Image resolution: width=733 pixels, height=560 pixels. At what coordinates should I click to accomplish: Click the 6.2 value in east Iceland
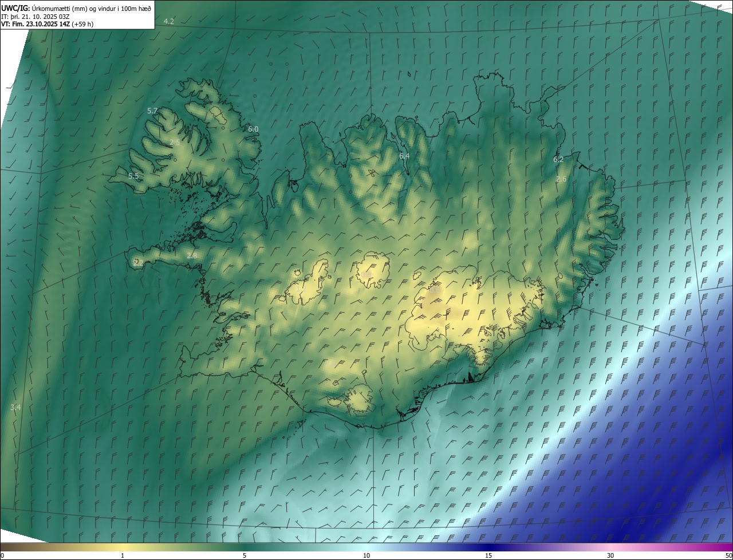(558, 159)
